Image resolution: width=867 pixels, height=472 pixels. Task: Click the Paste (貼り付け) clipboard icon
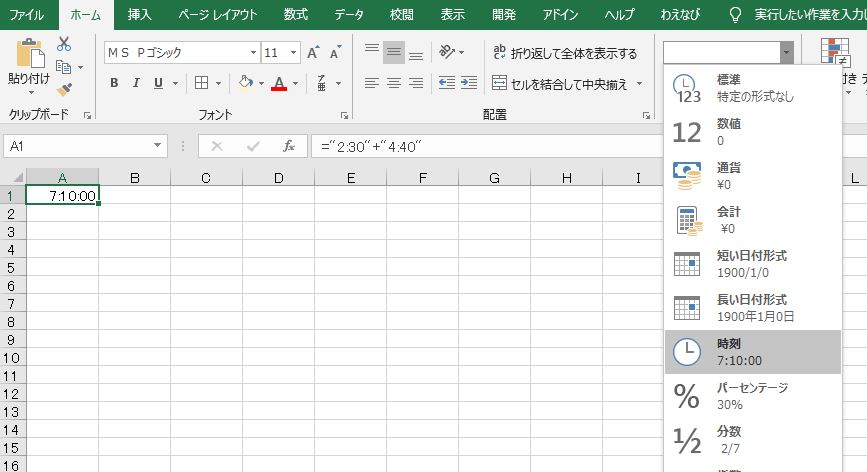(29, 54)
